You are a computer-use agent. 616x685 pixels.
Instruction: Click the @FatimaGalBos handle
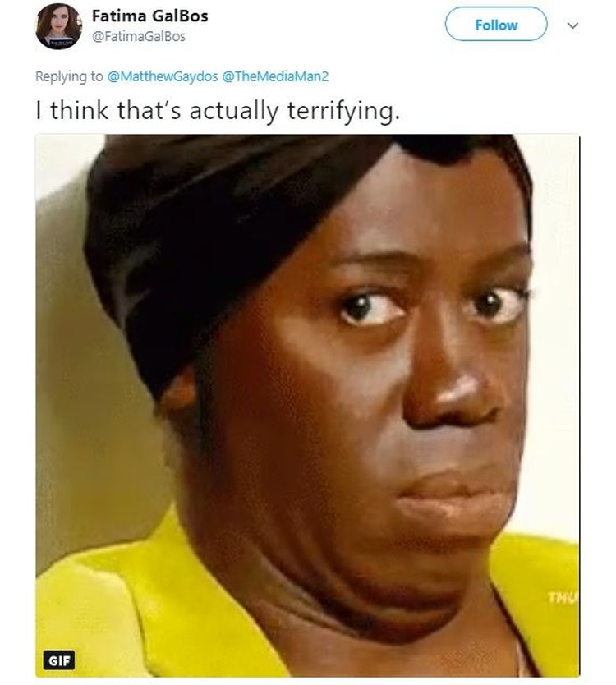pyautogui.click(x=139, y=36)
